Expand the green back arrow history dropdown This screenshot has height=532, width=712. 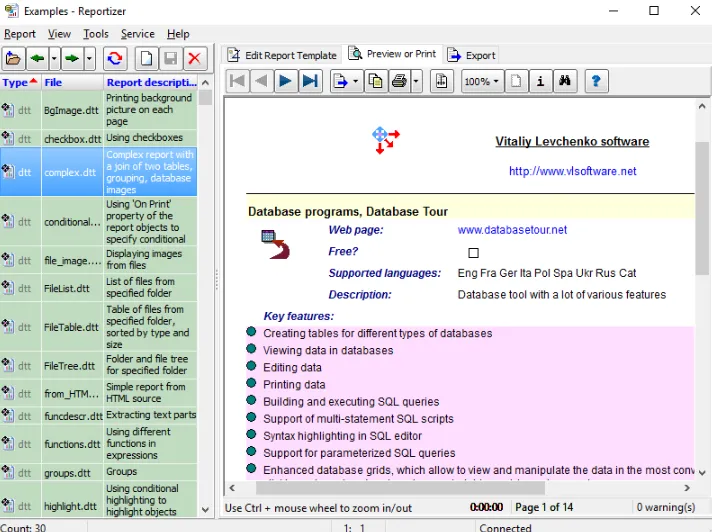[54, 59]
